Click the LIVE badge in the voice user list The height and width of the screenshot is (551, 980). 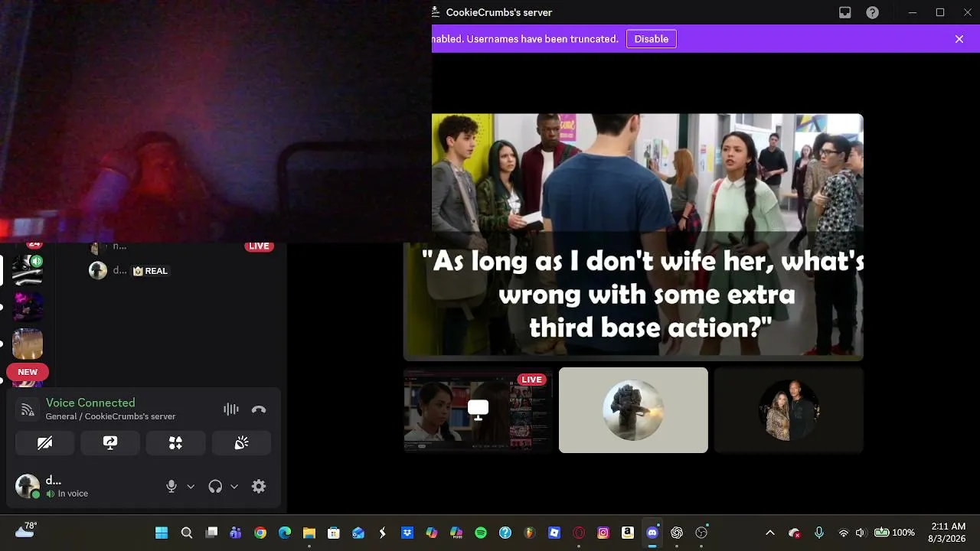click(259, 246)
